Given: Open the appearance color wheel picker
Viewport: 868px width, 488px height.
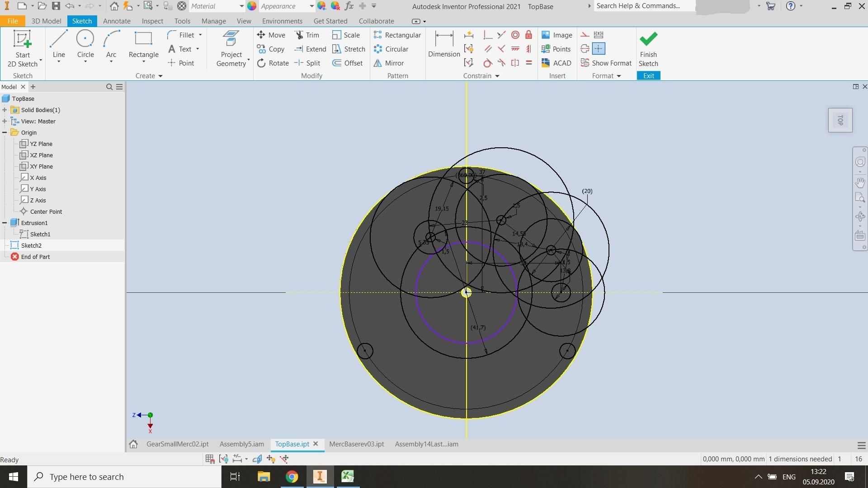Looking at the screenshot, I should coord(252,6).
